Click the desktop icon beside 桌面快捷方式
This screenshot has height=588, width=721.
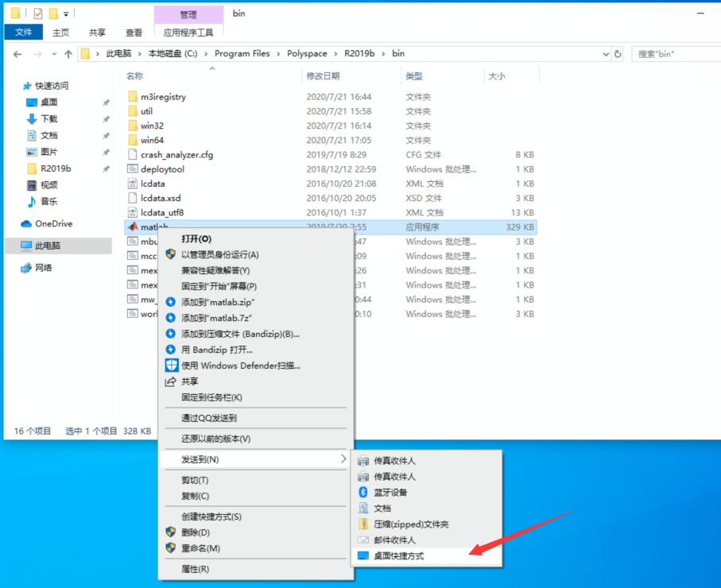(x=363, y=555)
